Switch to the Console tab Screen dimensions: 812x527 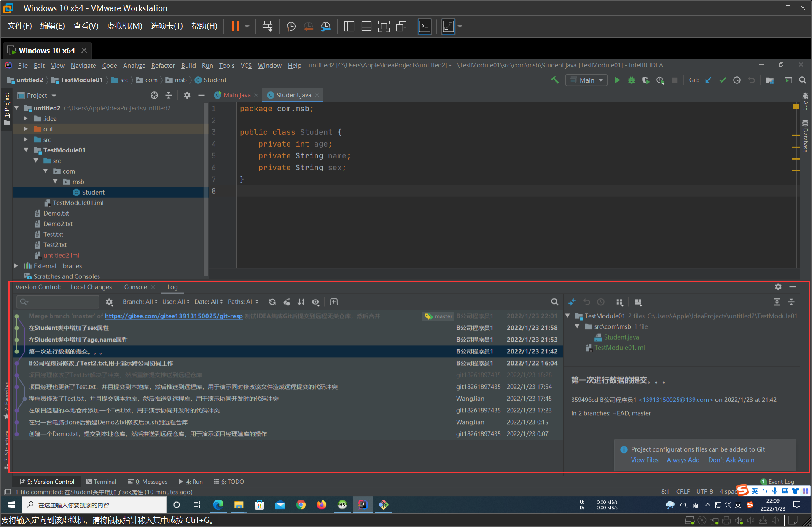135,287
